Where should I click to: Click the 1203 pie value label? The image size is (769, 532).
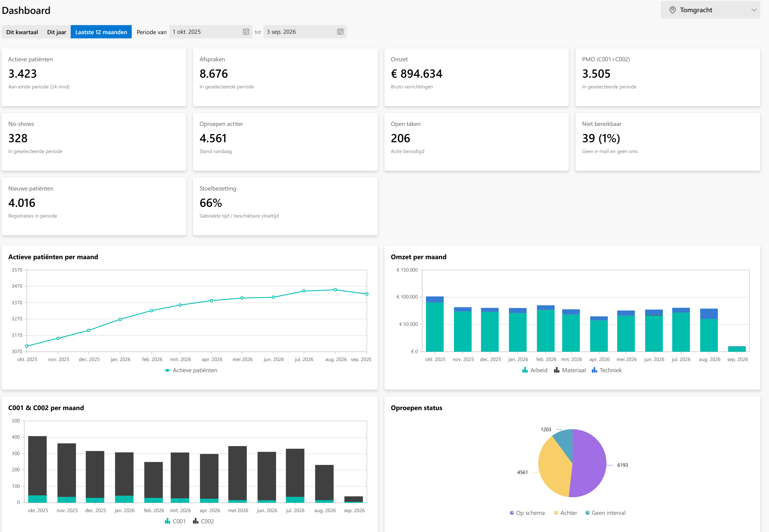pyautogui.click(x=546, y=429)
